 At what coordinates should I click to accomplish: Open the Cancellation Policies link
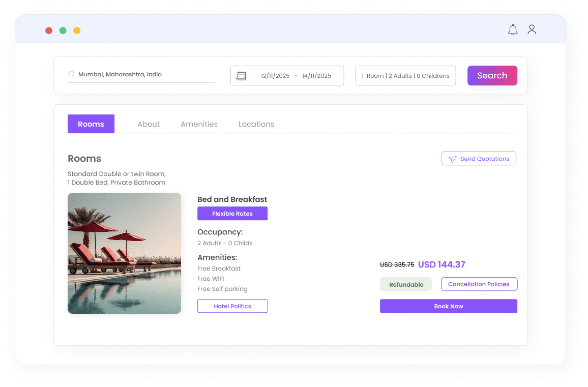click(x=479, y=284)
